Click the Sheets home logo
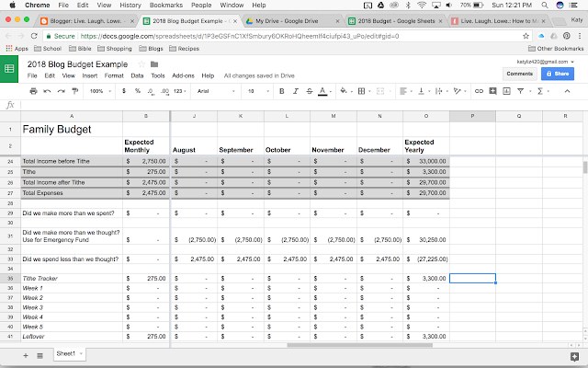Screen dimensions: 588x368 click(9, 69)
